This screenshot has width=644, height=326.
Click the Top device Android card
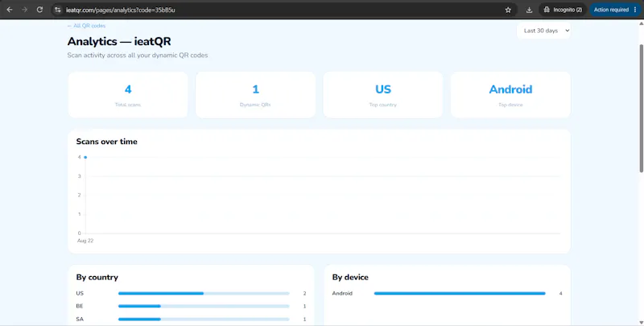click(x=510, y=95)
